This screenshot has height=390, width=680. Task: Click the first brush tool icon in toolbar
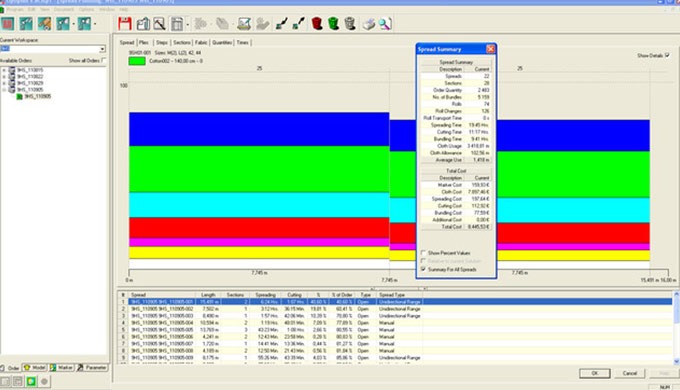pyautogui.click(x=281, y=23)
